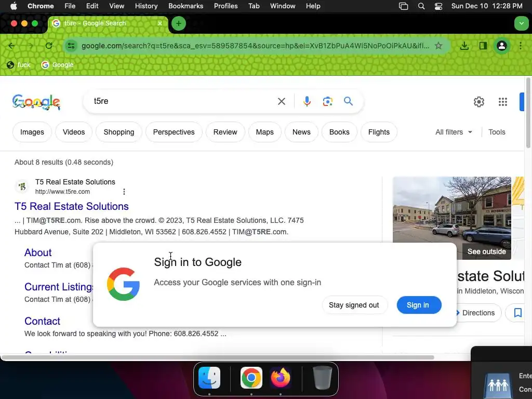Filter results by Maps
Image resolution: width=532 pixels, height=399 pixels.
tap(264, 132)
